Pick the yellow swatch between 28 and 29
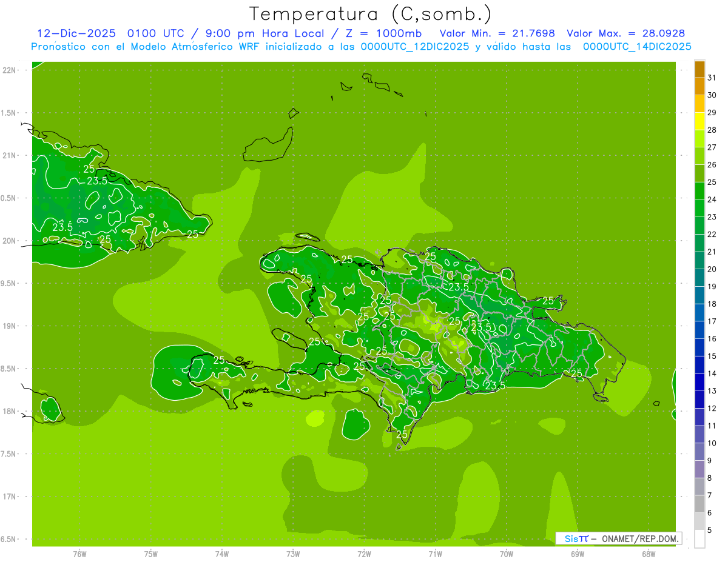This screenshot has height=562, width=728. point(699,121)
